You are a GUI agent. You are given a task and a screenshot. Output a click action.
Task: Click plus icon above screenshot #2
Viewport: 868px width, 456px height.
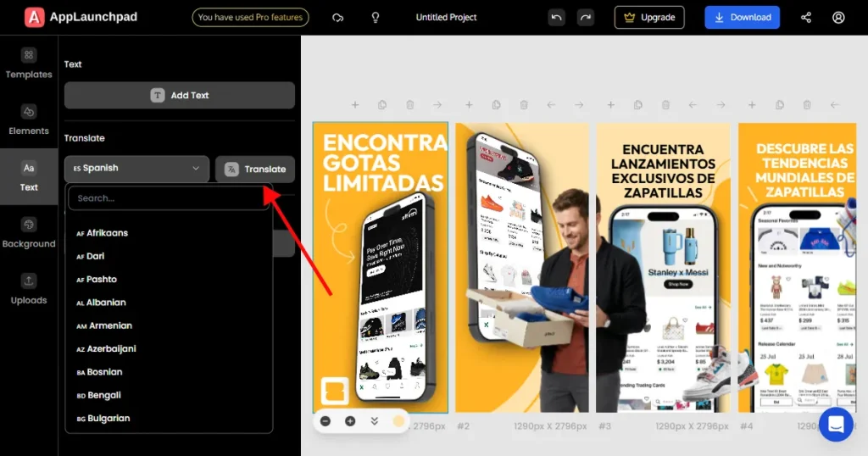[x=469, y=104]
